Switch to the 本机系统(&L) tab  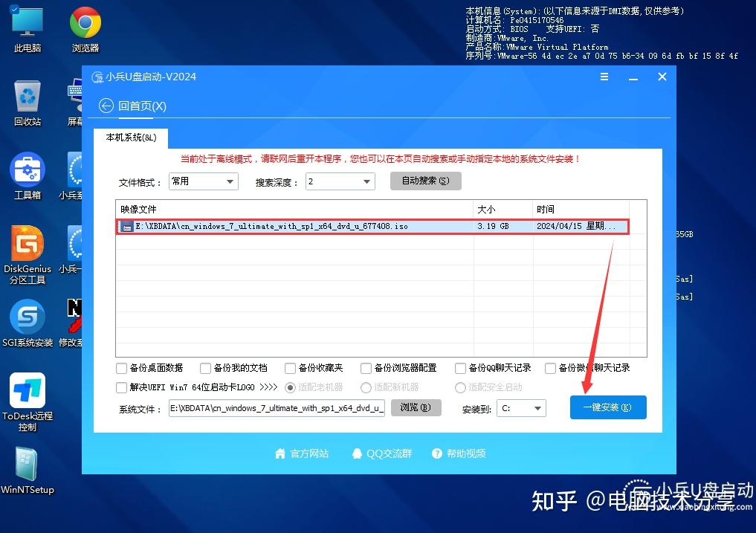131,138
